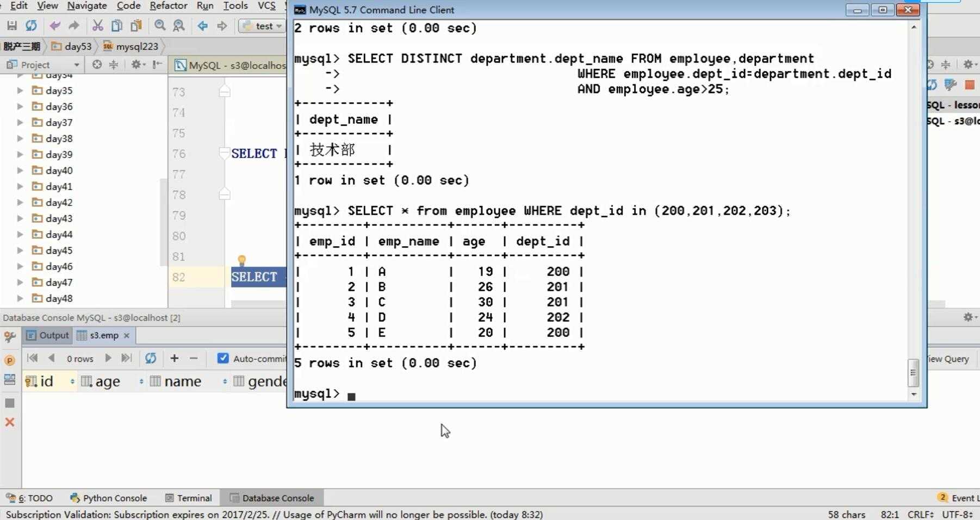Expand the day48 folder
The image size is (980, 520).
pos(20,298)
